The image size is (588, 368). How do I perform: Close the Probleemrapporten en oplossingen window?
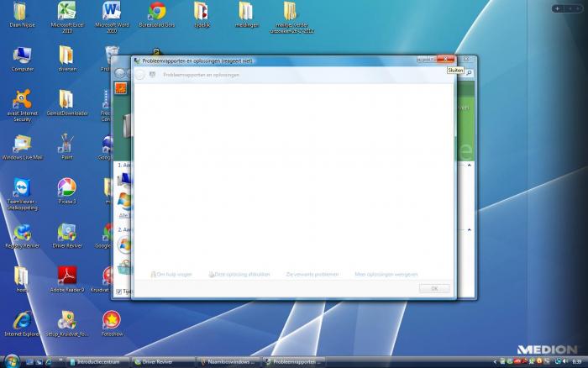pos(445,60)
